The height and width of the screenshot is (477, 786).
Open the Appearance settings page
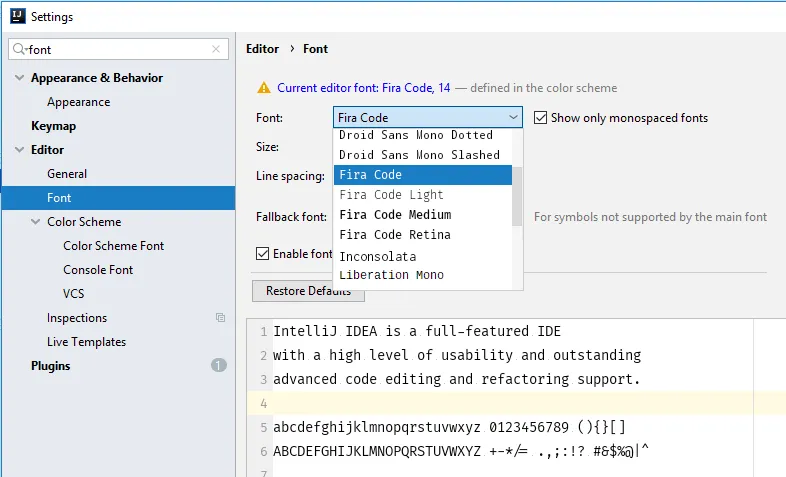point(79,102)
